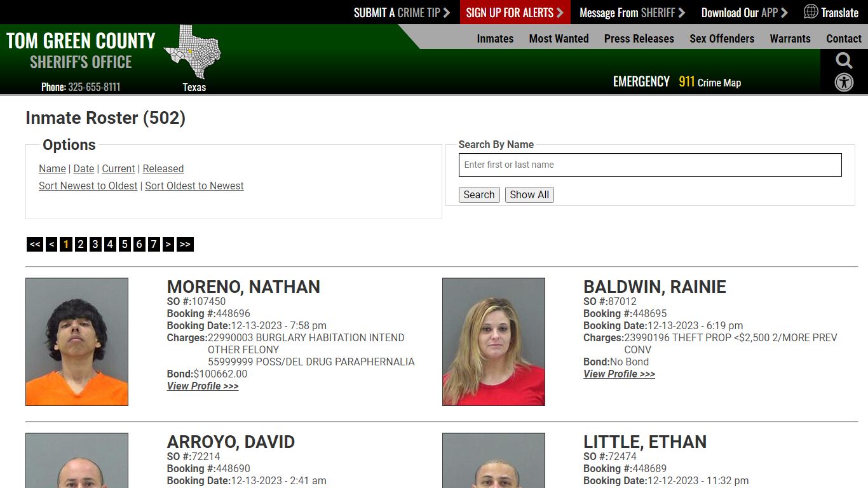Image resolution: width=868 pixels, height=488 pixels.
Task: Jump to last page with >> button
Action: point(185,244)
